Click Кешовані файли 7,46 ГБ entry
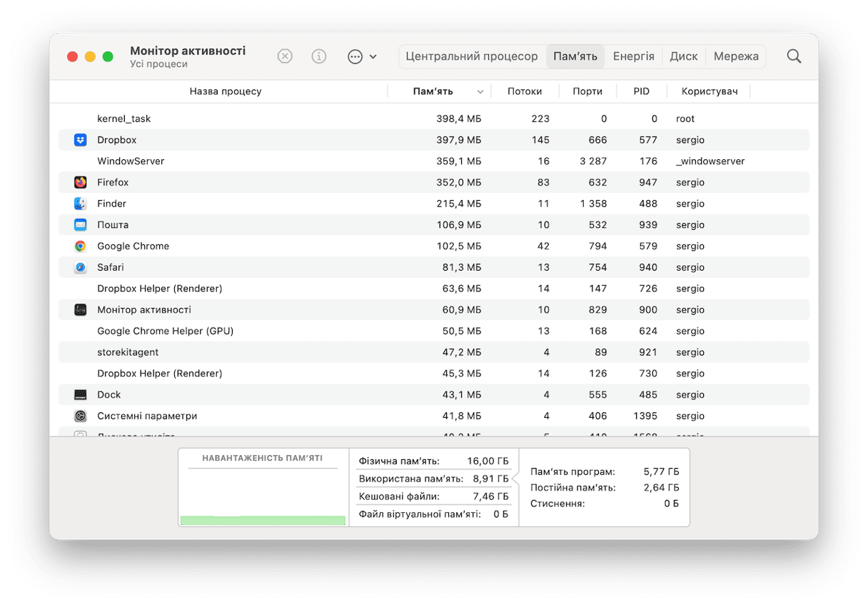Screen dimensions: 868x605 433,496
